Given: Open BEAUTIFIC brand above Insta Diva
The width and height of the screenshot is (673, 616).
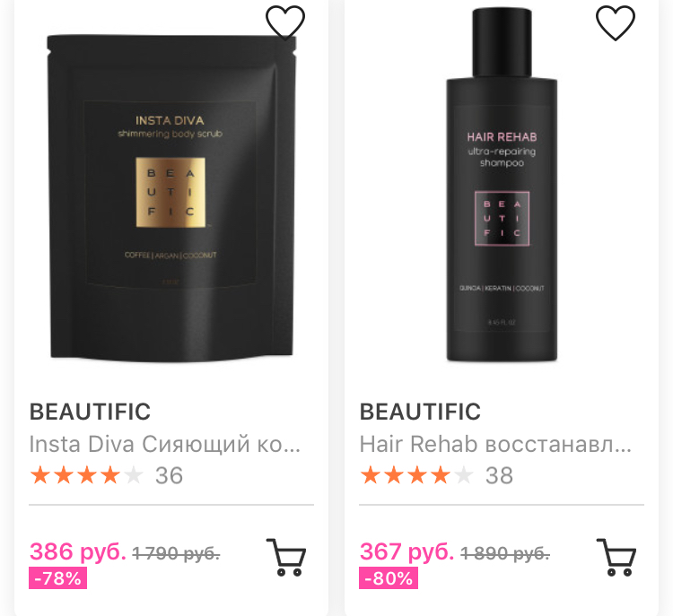Looking at the screenshot, I should point(90,412).
